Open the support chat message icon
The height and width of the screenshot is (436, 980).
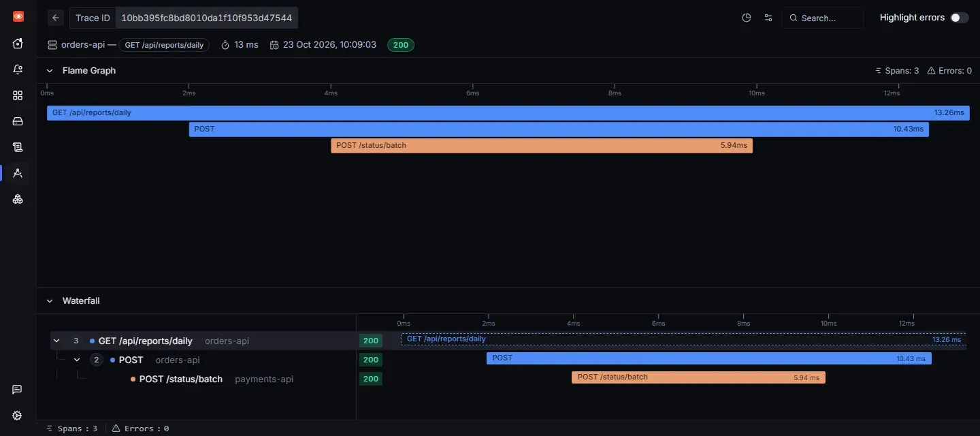18,390
